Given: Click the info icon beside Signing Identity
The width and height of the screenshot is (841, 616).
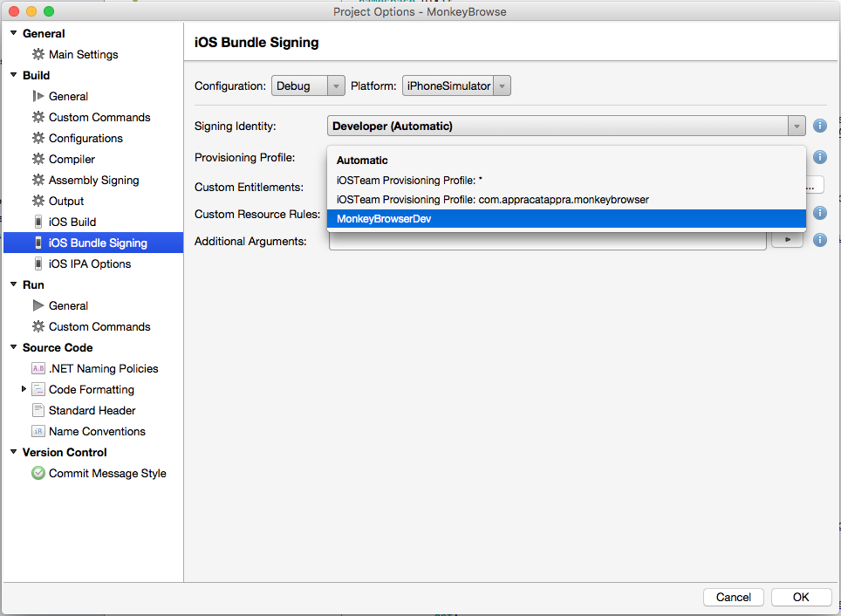Looking at the screenshot, I should point(819,126).
